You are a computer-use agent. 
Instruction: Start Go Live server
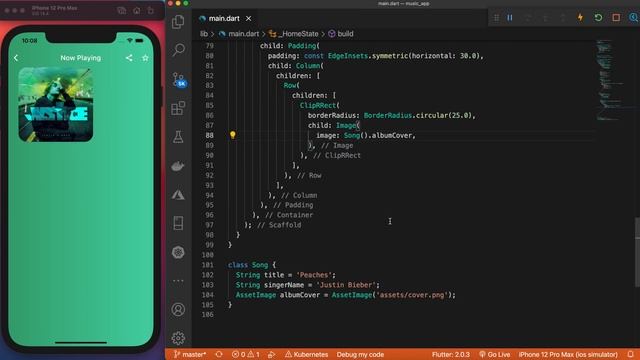(494, 354)
